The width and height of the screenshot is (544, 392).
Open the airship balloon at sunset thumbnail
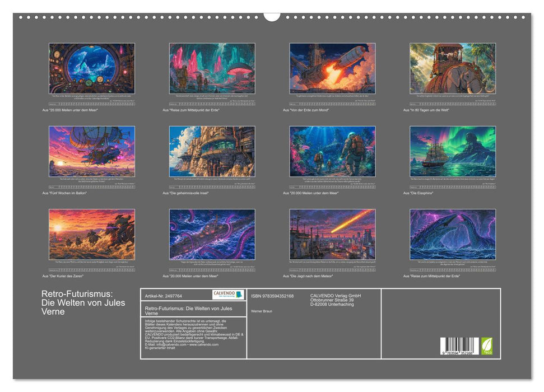coord(91,151)
